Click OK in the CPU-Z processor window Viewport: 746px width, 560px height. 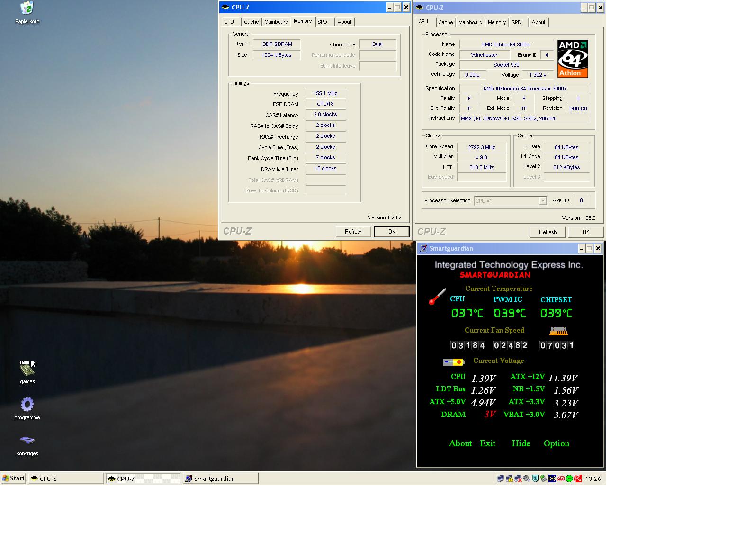[586, 232]
